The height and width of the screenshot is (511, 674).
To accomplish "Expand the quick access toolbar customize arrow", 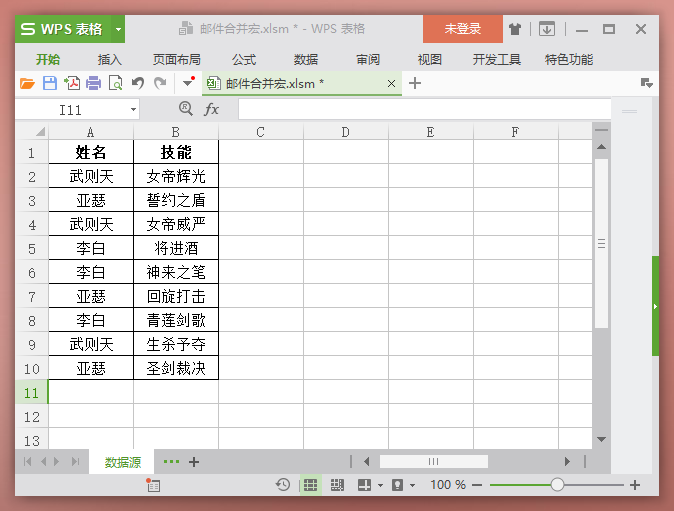I will (x=188, y=83).
